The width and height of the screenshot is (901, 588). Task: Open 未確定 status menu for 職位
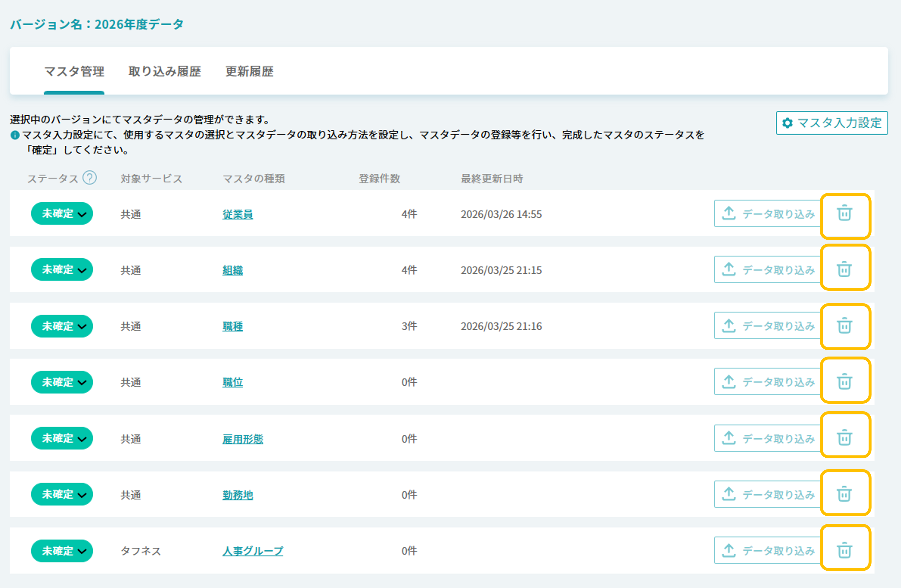tap(62, 382)
